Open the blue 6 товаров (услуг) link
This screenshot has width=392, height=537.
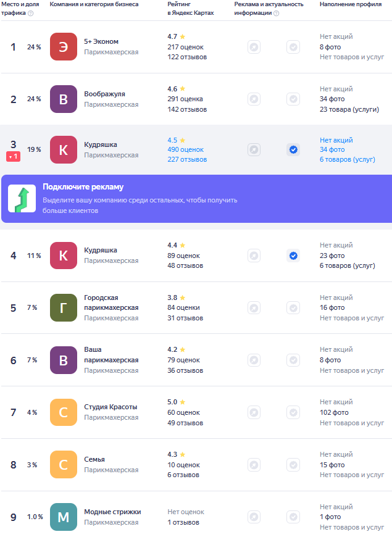[348, 160]
